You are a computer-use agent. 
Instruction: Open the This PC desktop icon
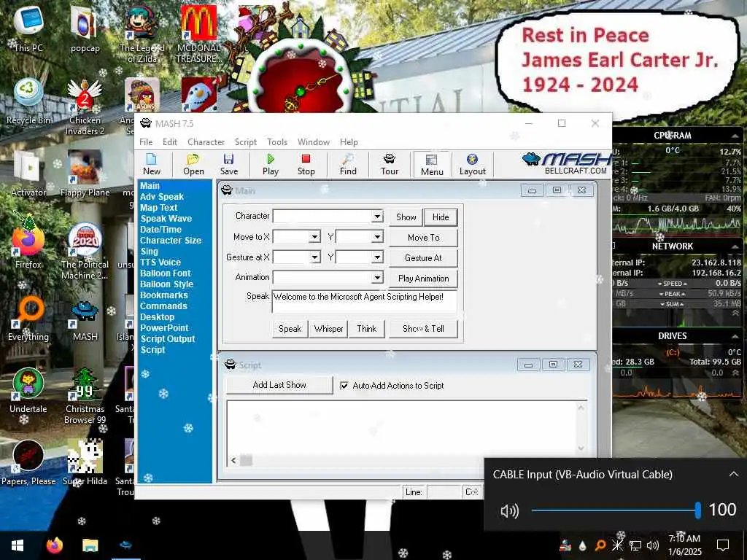[28, 28]
